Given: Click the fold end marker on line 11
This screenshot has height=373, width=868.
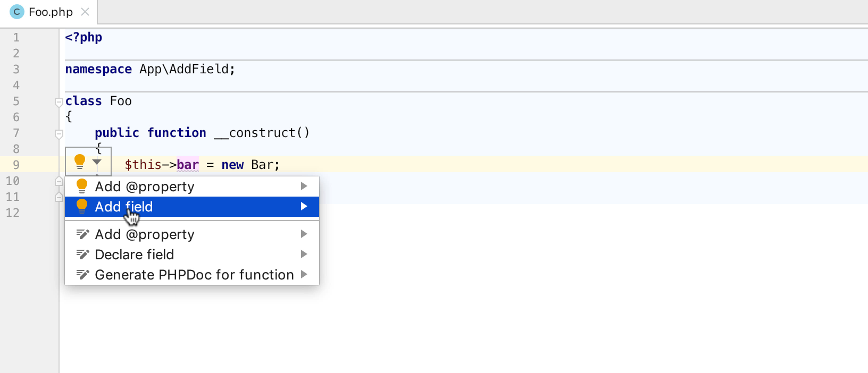Looking at the screenshot, I should 59,197.
